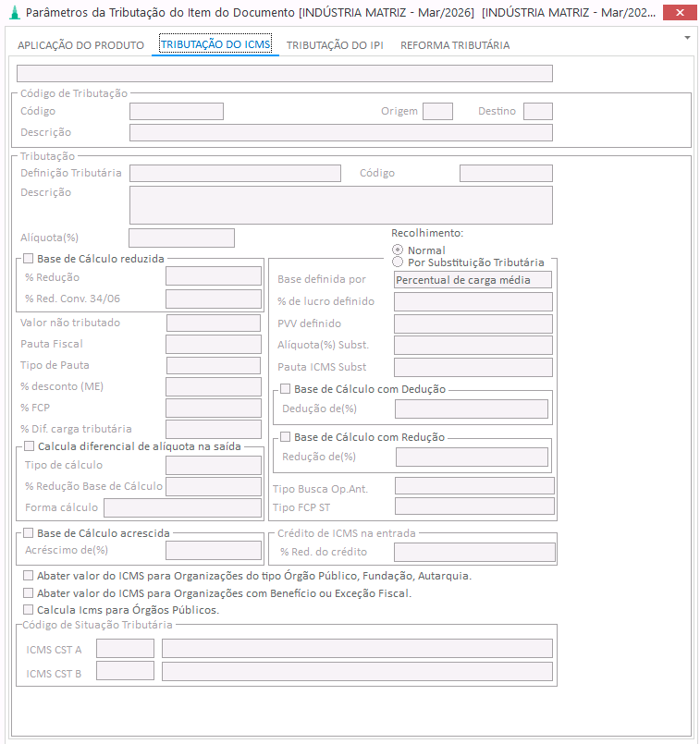Image resolution: width=700 pixels, height=744 pixels.
Task: Click the Pauta ICMS Subst field
Action: [x=473, y=367]
